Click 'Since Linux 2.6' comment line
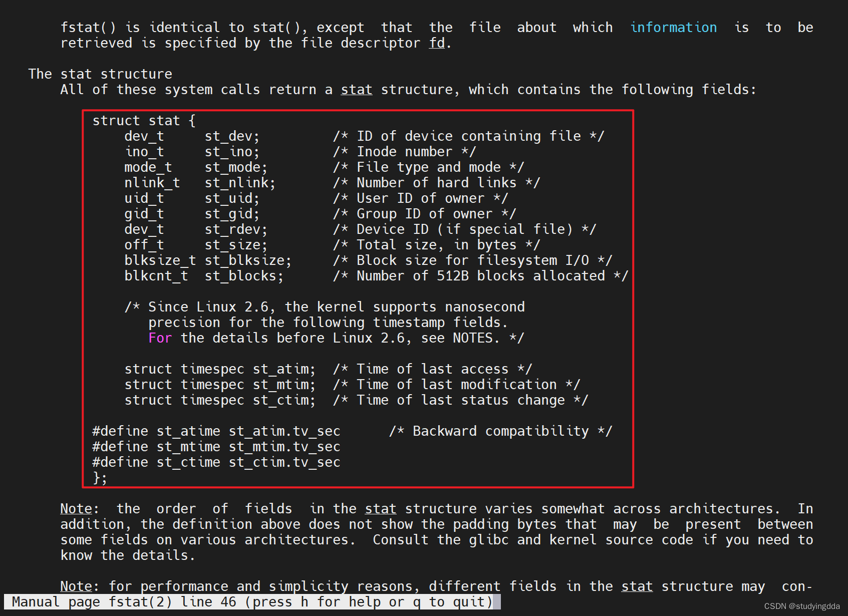848x616 pixels. (x=325, y=307)
